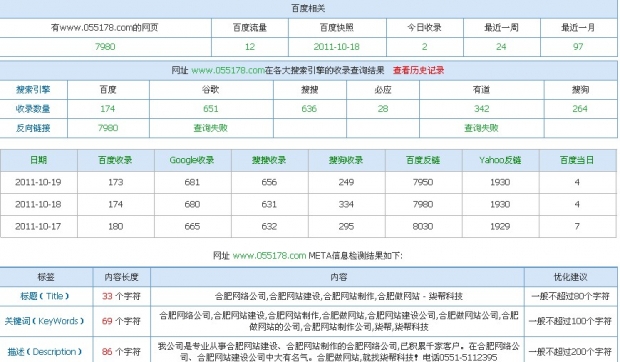Select the 搜索引擎 row label
This screenshot has height=362, width=620.
point(33,90)
